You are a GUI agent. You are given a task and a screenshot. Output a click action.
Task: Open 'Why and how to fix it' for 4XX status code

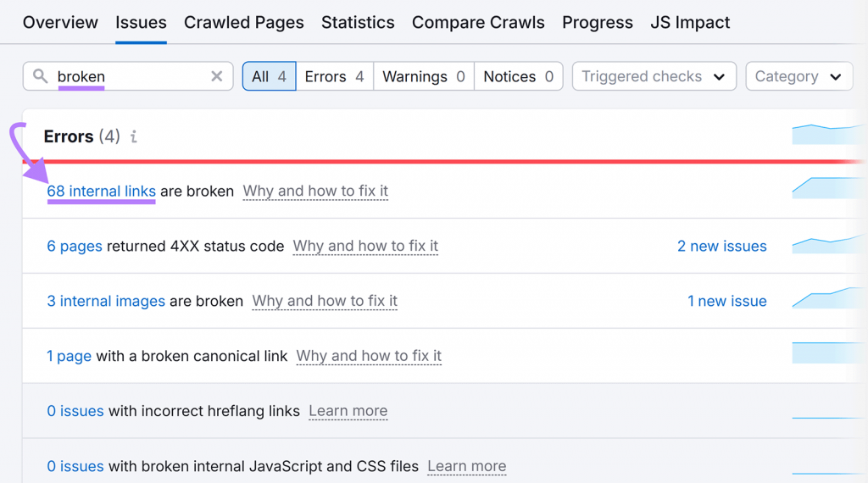pos(365,246)
